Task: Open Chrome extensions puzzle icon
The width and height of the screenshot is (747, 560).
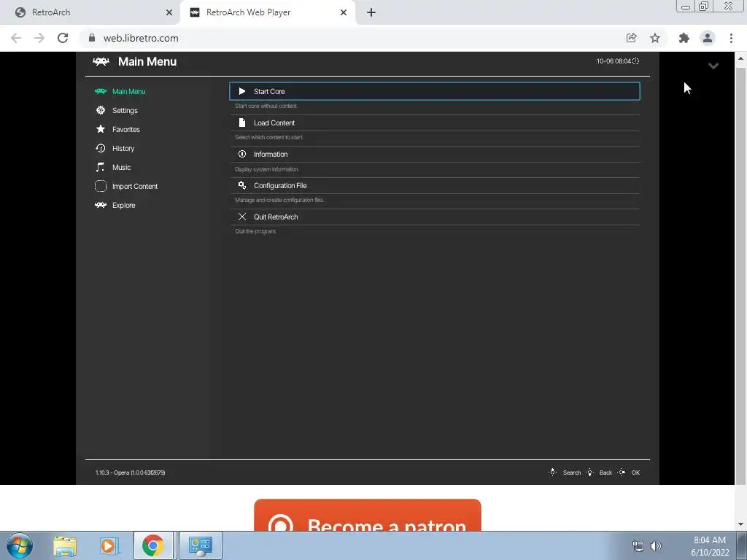Action: tap(684, 38)
